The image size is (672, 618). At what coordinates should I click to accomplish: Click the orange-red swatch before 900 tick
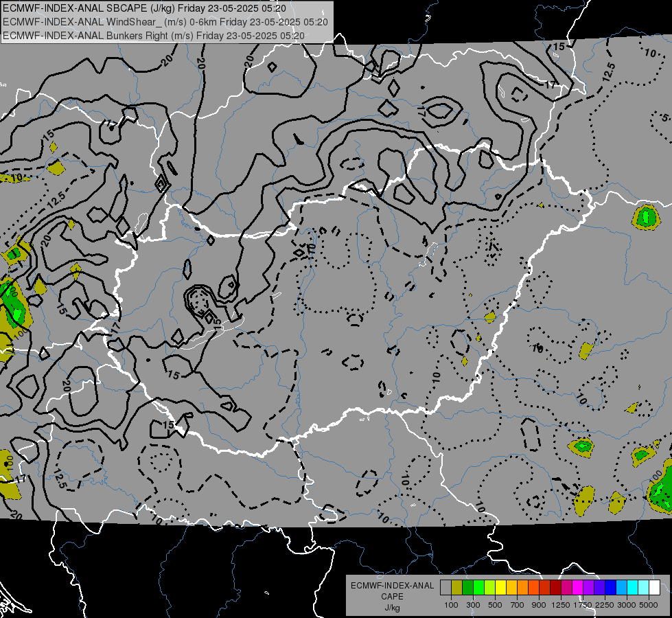[533, 588]
